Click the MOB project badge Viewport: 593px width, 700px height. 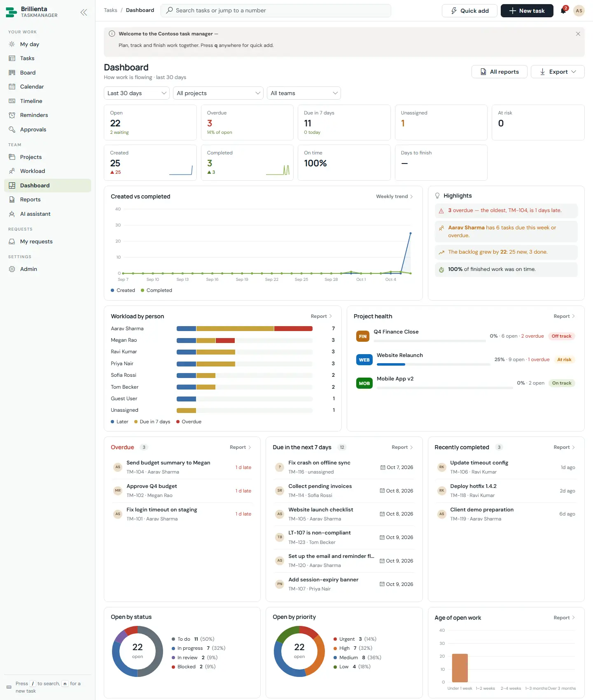364,383
